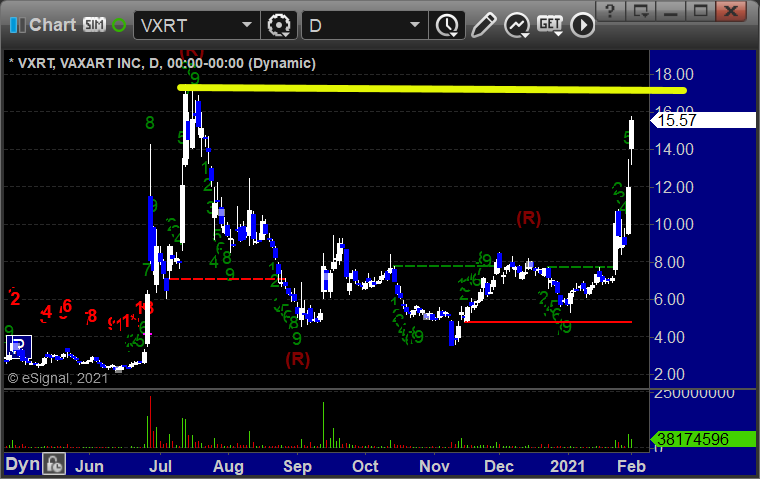Screen dimensions: 760x479
Task: Click the Jun label on time axis
Action: click(x=90, y=466)
